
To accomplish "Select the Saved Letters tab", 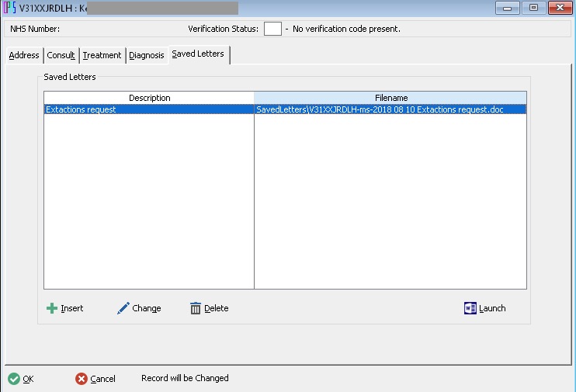I will click(198, 54).
